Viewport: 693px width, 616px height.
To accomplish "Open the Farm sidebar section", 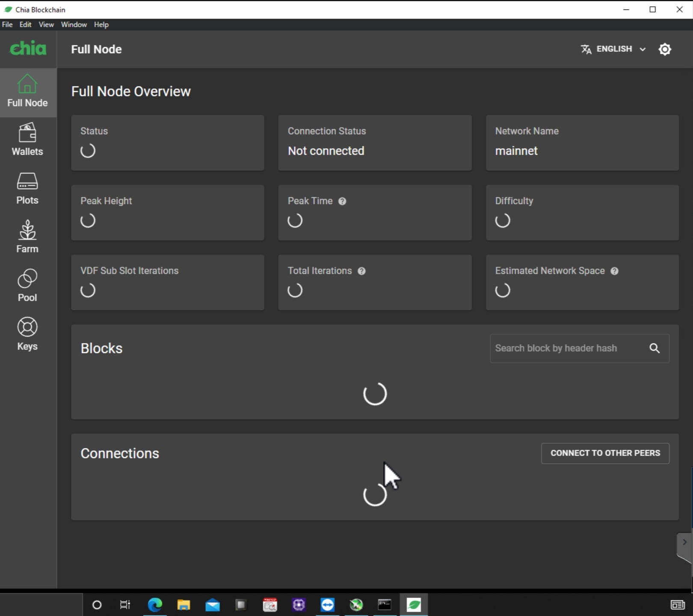I will click(28, 237).
